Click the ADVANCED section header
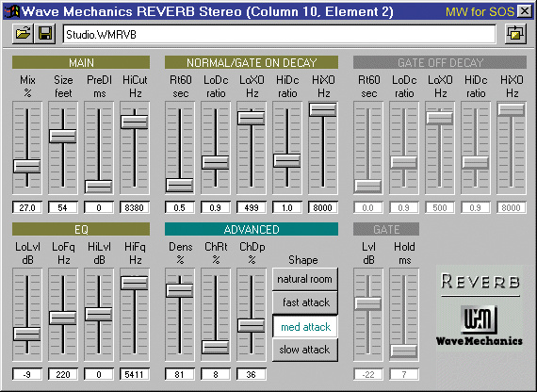537x392 pixels. (x=252, y=229)
